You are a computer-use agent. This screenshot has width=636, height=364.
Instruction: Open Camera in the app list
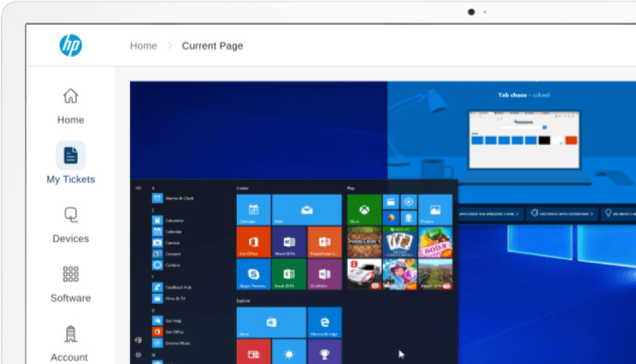(x=166, y=243)
